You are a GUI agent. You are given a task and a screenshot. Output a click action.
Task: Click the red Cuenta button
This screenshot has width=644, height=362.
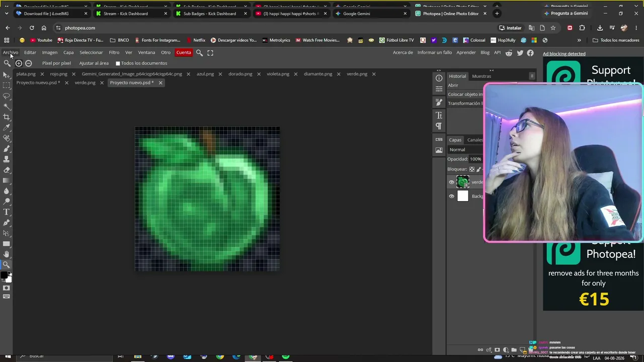click(184, 52)
